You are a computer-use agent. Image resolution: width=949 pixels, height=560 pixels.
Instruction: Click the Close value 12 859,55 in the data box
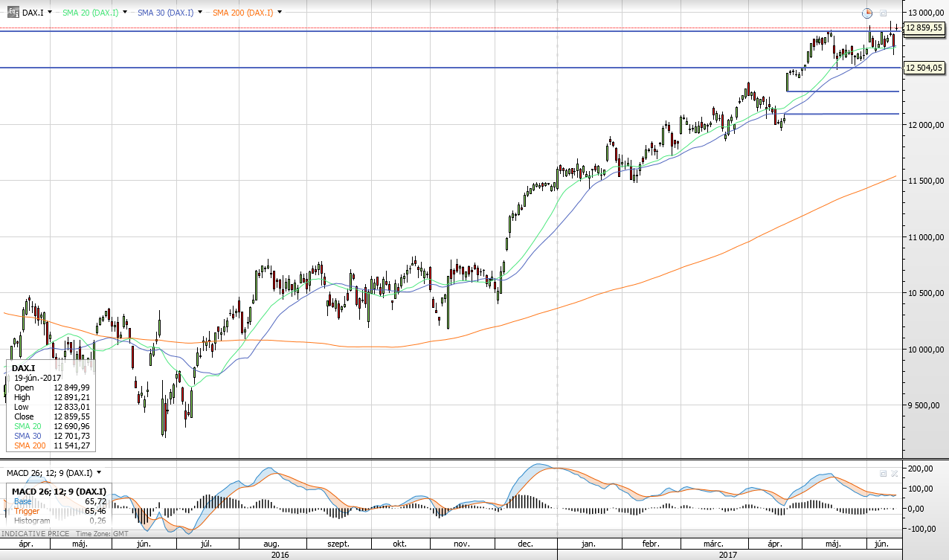[71, 416]
